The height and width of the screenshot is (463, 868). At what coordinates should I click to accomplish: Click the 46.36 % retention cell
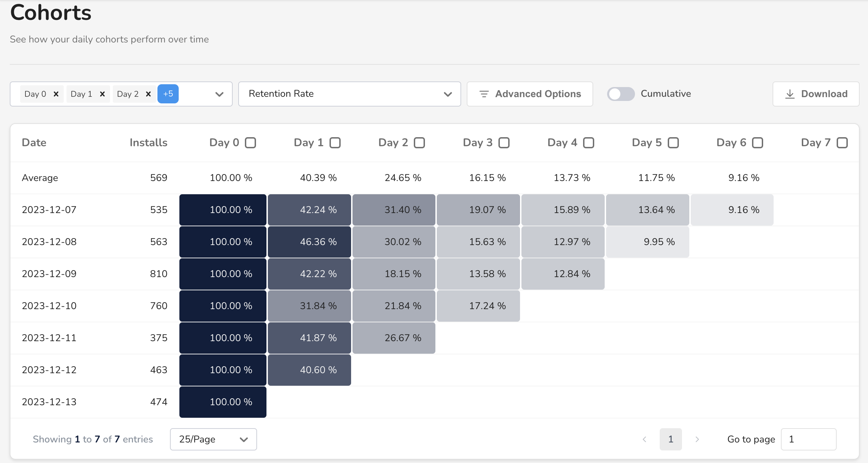coord(309,242)
